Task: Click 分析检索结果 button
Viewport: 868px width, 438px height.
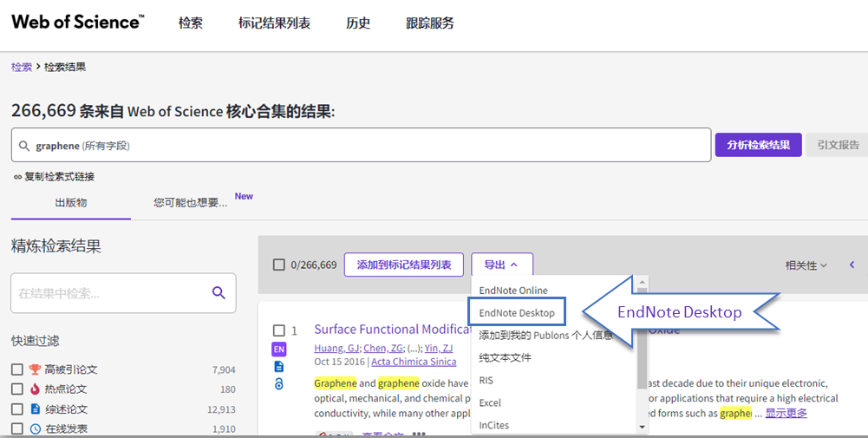Action: pyautogui.click(x=758, y=145)
